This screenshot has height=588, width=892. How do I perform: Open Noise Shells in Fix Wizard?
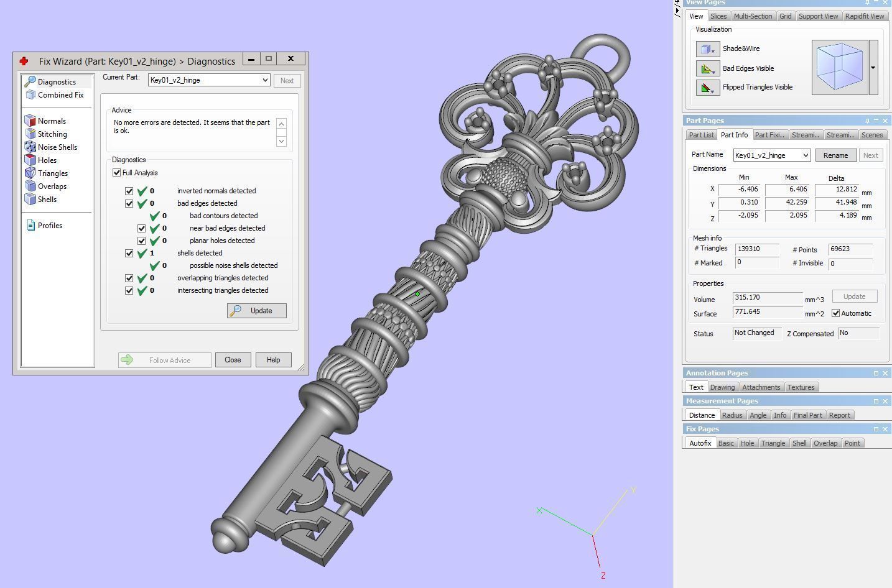[57, 147]
